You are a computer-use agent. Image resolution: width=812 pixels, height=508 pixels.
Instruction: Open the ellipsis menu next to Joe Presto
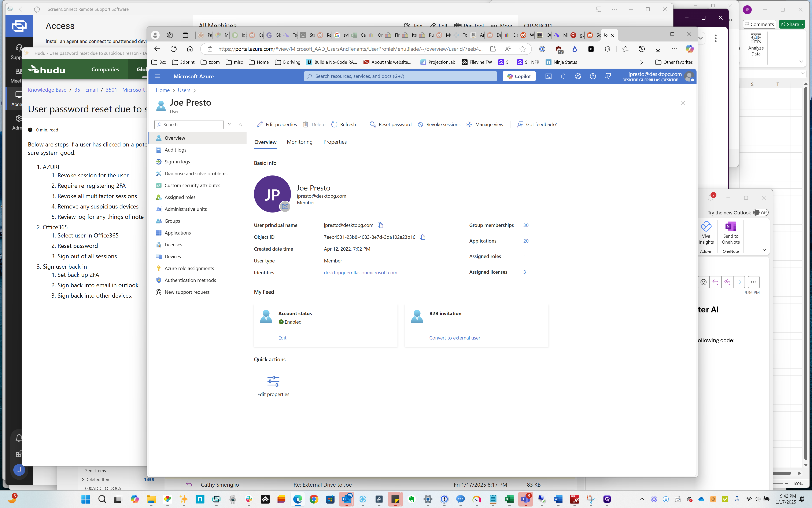click(223, 103)
